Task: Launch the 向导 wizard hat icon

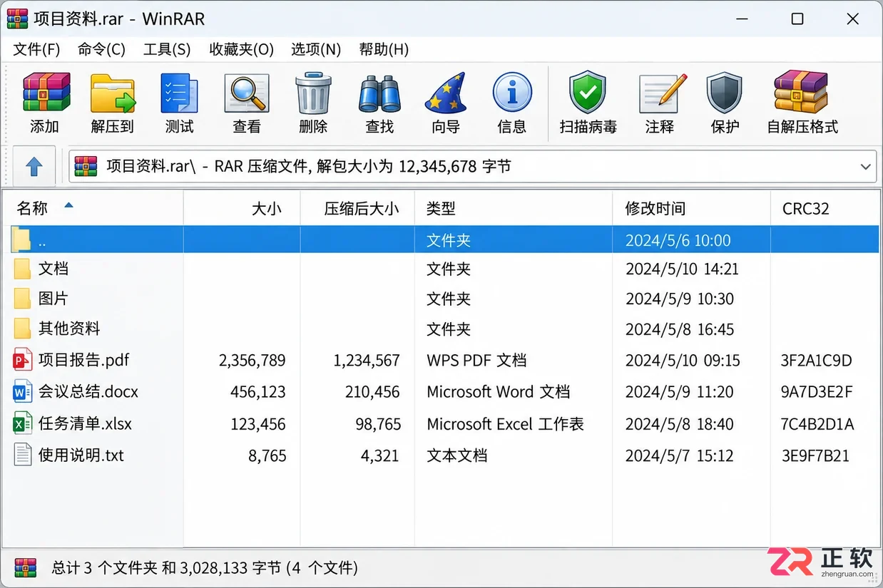Action: [446, 93]
